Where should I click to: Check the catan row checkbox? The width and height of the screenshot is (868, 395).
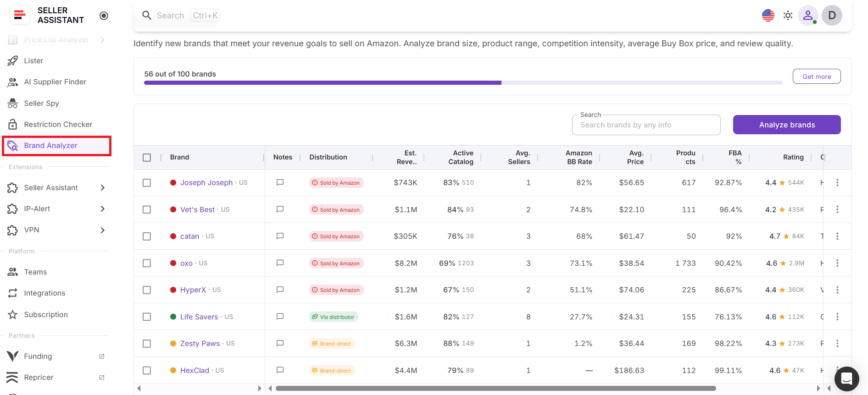pyautogui.click(x=147, y=236)
